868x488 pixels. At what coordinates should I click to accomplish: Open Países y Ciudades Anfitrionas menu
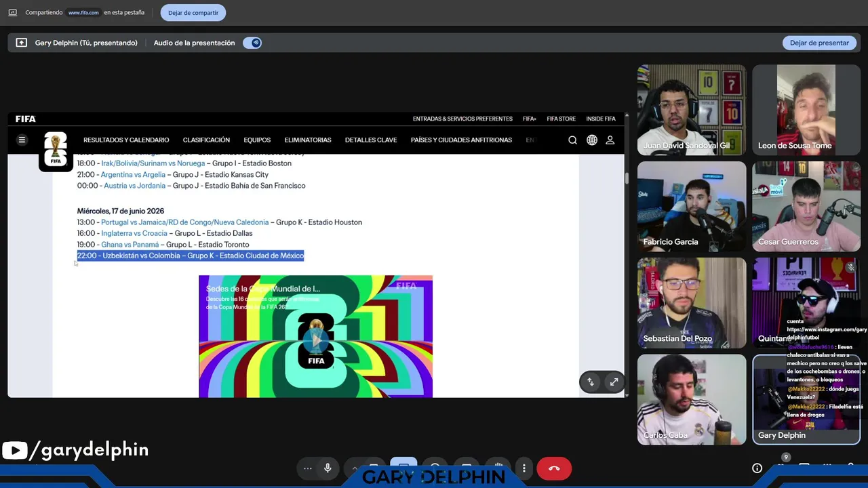(x=461, y=140)
